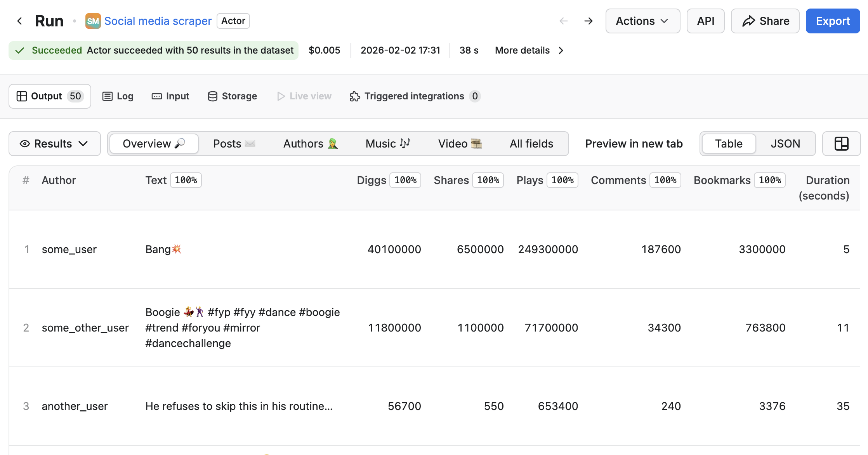This screenshot has height=455, width=868.
Task: Select the Authors view tab
Action: (x=310, y=144)
